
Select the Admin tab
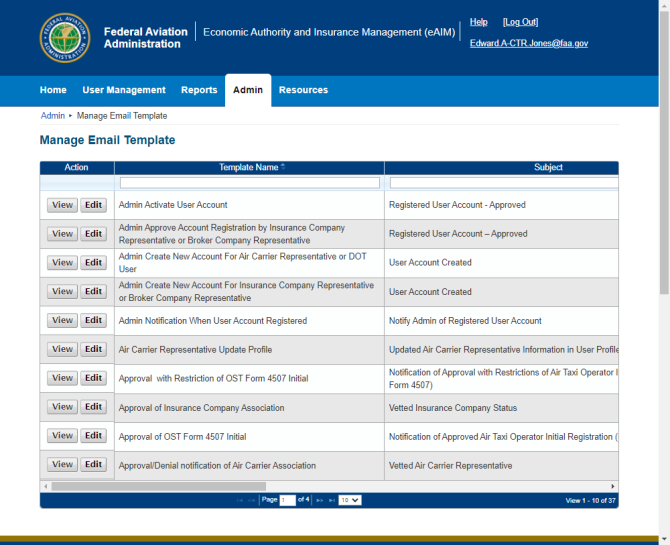coord(248,90)
